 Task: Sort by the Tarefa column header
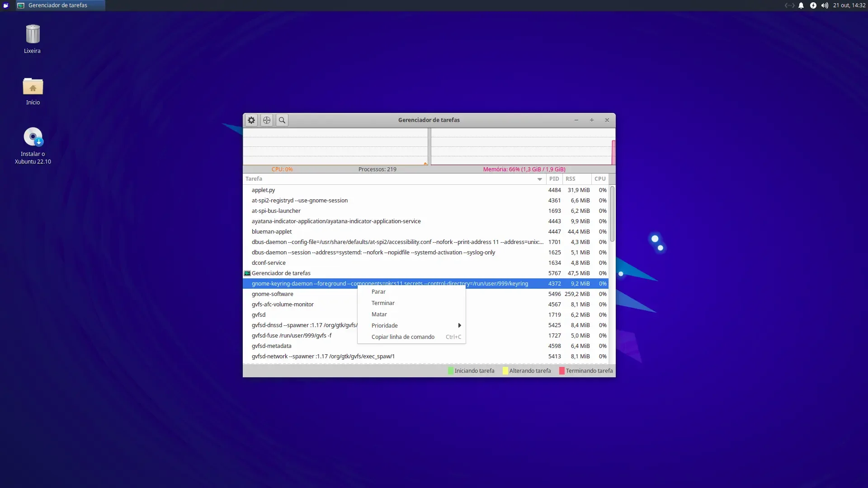(394, 179)
